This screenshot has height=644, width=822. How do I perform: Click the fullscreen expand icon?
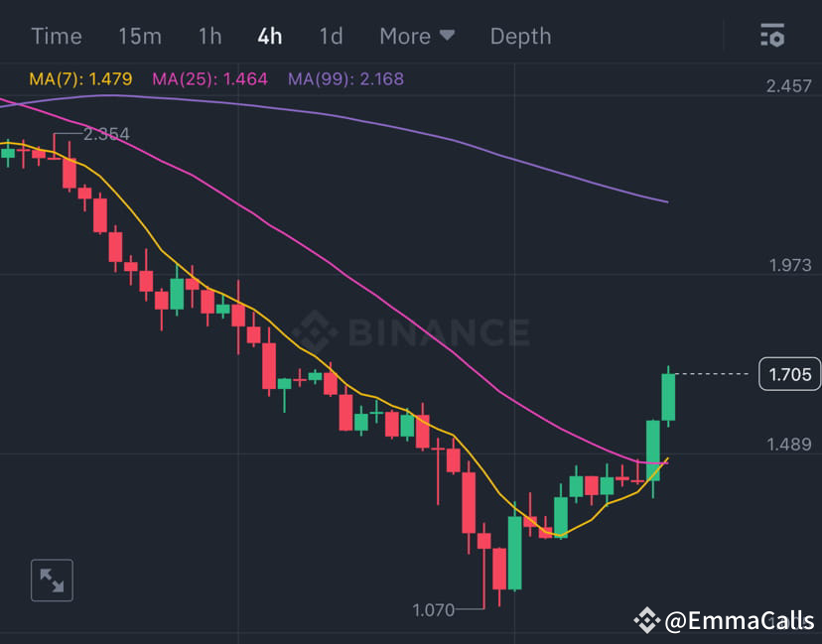[51, 580]
